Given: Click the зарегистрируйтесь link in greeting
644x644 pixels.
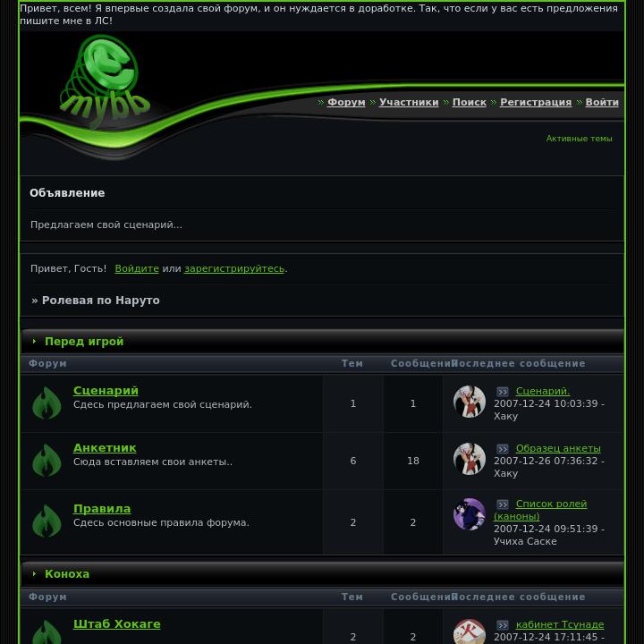Looking at the screenshot, I should tap(234, 268).
